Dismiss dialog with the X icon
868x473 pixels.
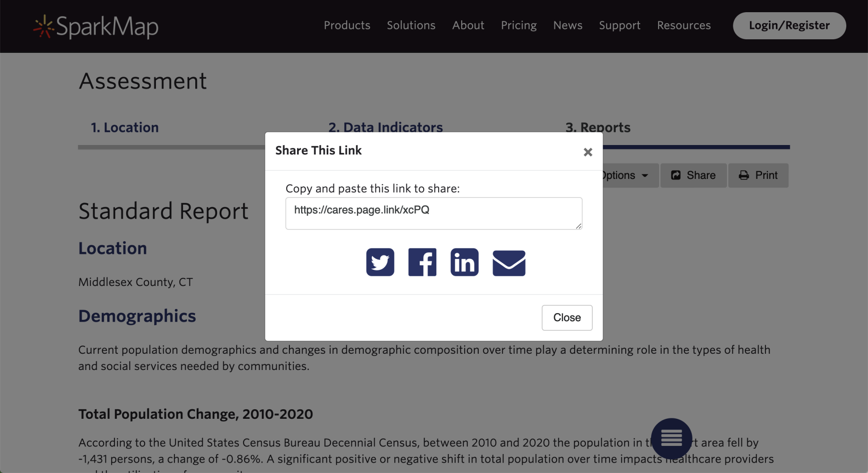(588, 152)
